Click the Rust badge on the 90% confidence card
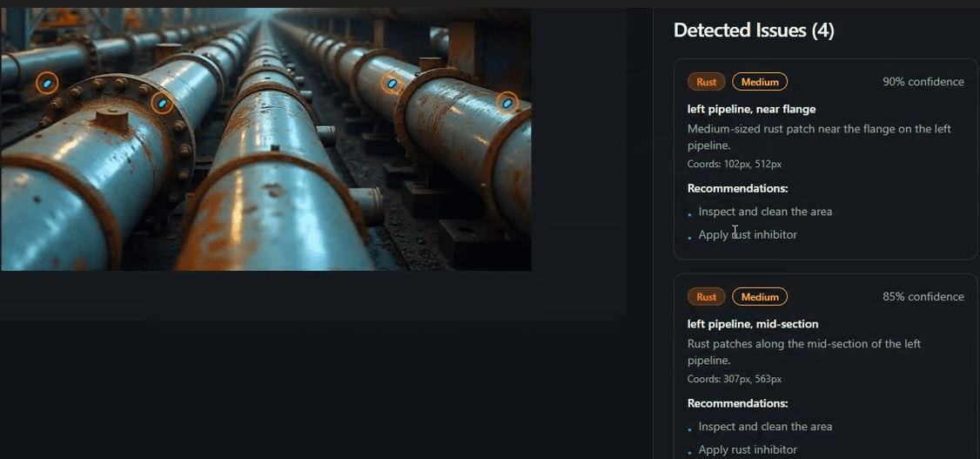Screen dimensions: 980x459 [x=706, y=81]
